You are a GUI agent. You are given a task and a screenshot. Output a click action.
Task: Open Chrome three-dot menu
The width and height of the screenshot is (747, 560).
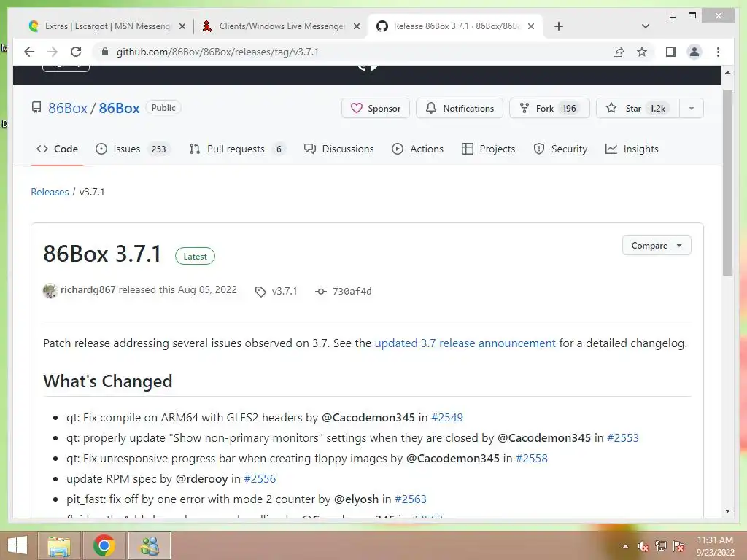pos(718,52)
